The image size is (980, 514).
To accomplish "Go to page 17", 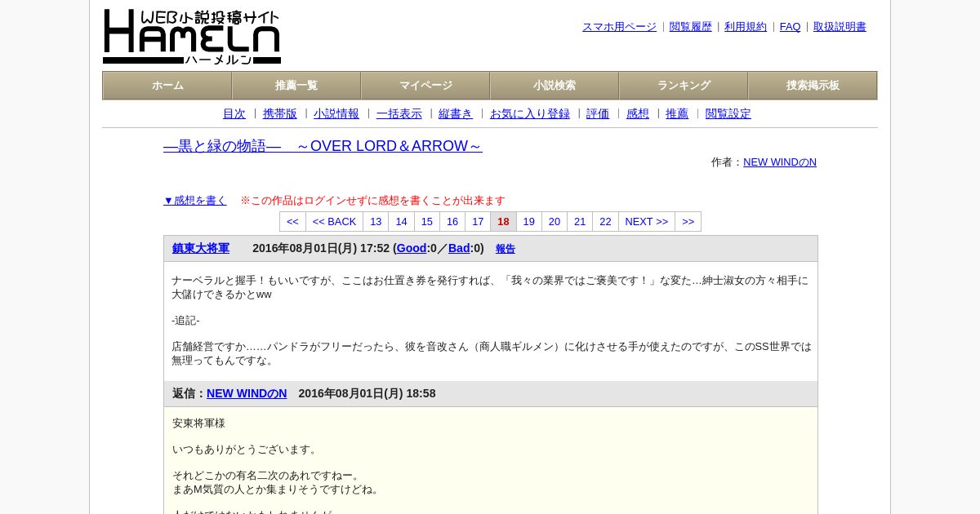I will click(x=478, y=222).
